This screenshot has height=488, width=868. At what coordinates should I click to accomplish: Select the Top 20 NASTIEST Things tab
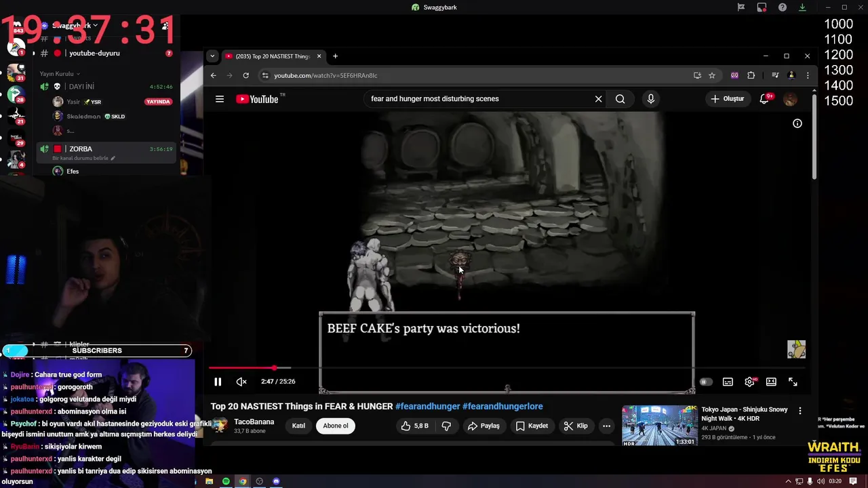point(273,56)
